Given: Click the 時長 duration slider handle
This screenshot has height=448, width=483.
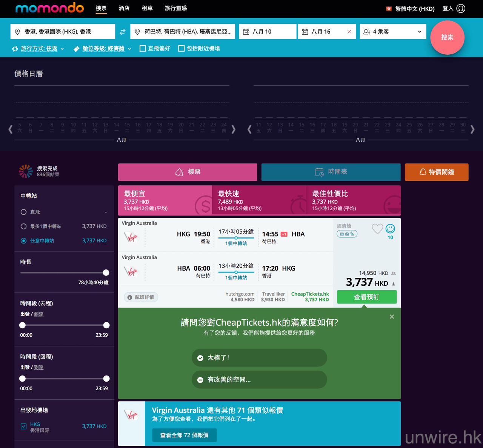Looking at the screenshot, I should coord(106,272).
